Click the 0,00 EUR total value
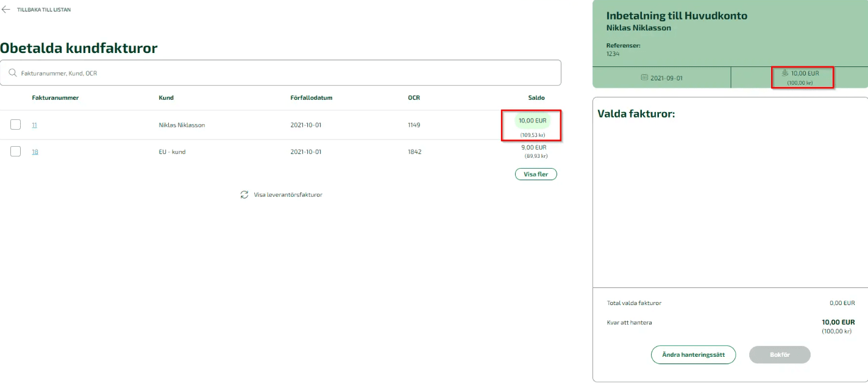This screenshot has width=868, height=383. pos(841,303)
